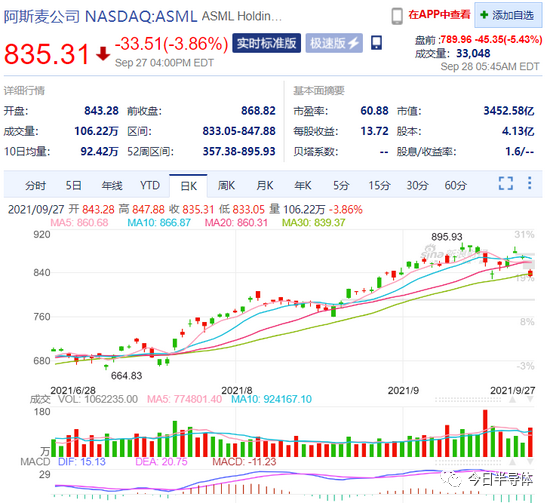Click the green plus icon in 添加自选
This screenshot has width=550, height=503.
pos(484,15)
